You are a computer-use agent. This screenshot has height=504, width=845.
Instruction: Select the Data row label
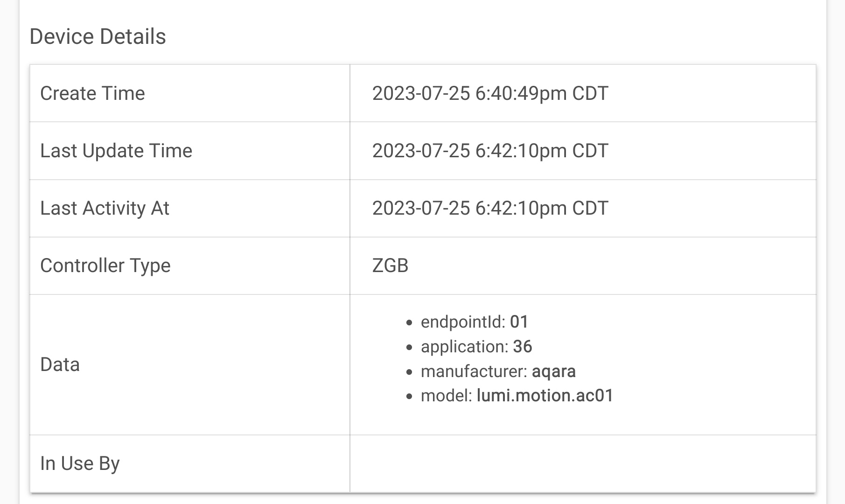pos(60,364)
